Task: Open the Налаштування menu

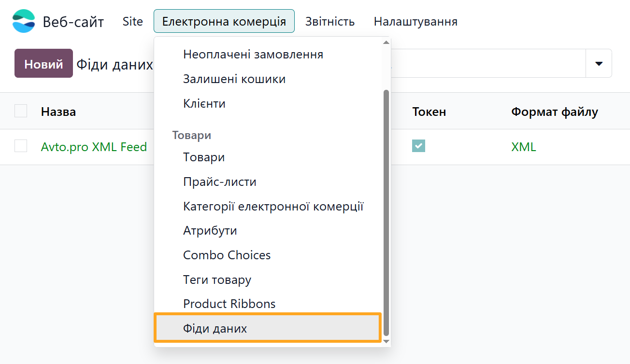Action: 415,21
